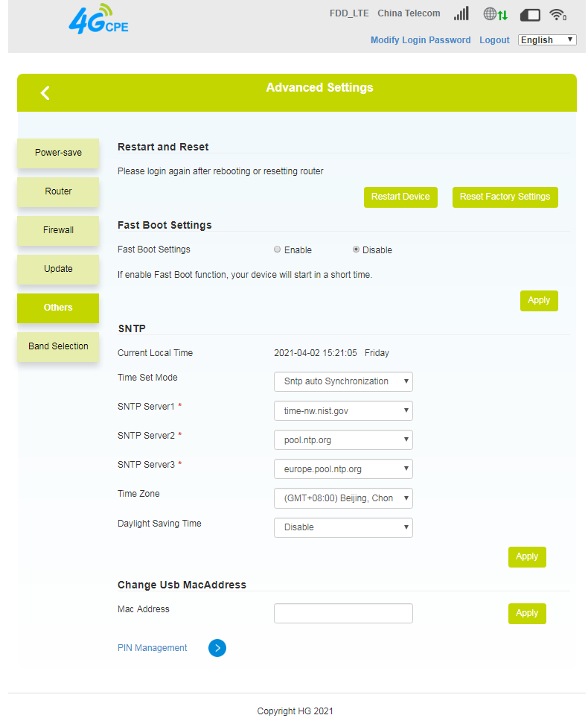Viewport: 588px width, 718px height.
Task: Open the Time Zone dropdown
Action: pyautogui.click(x=343, y=498)
